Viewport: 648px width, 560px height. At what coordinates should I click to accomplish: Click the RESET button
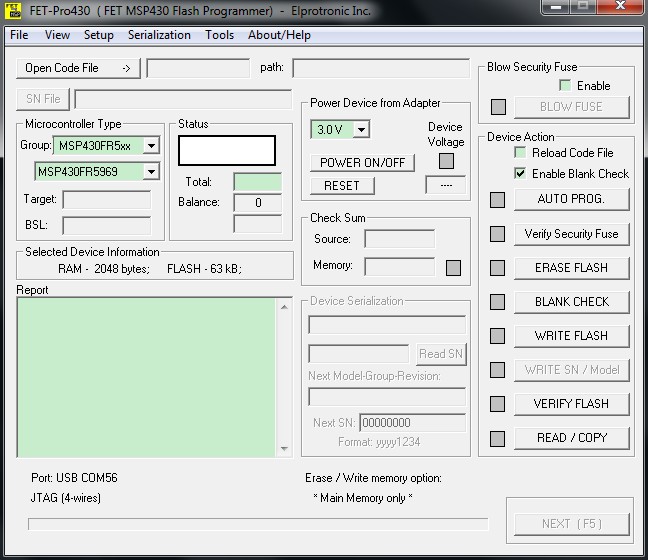(x=342, y=186)
